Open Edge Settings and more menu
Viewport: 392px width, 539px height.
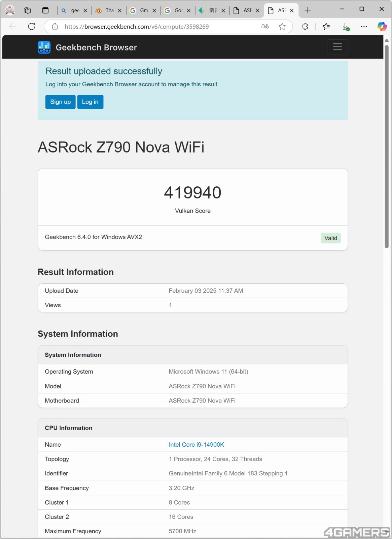(x=364, y=26)
